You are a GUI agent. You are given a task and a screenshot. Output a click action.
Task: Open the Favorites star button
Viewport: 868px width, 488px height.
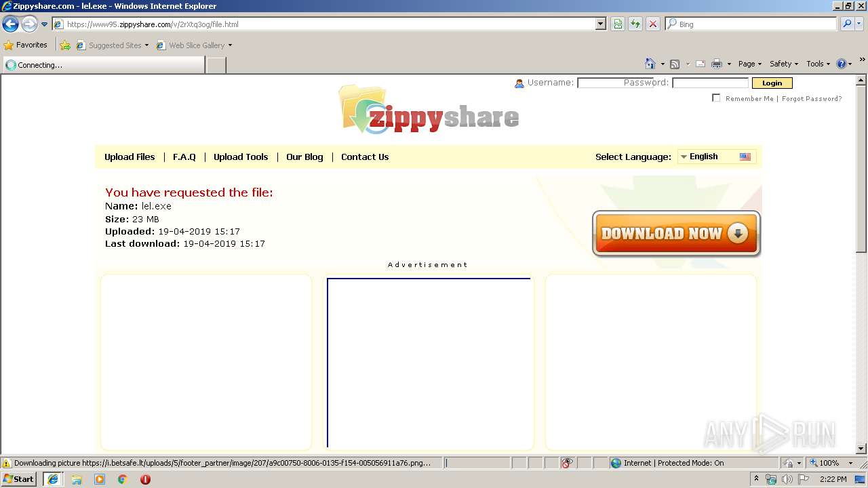click(26, 45)
